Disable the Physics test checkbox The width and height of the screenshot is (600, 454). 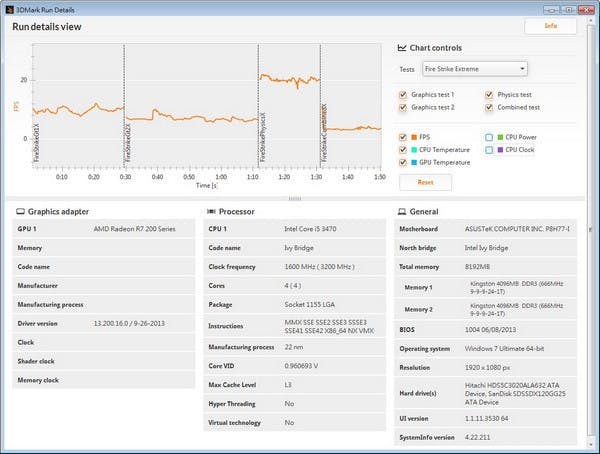[489, 95]
